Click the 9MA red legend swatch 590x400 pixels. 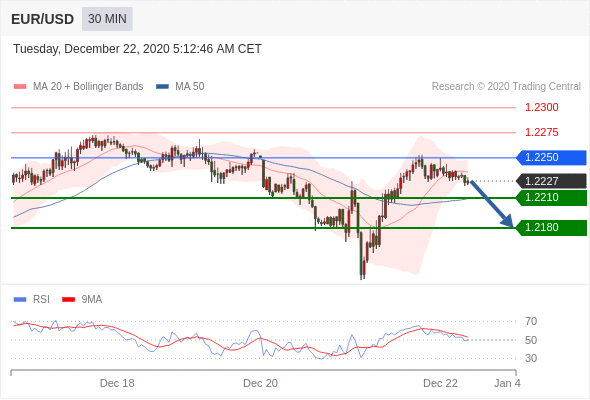point(68,300)
